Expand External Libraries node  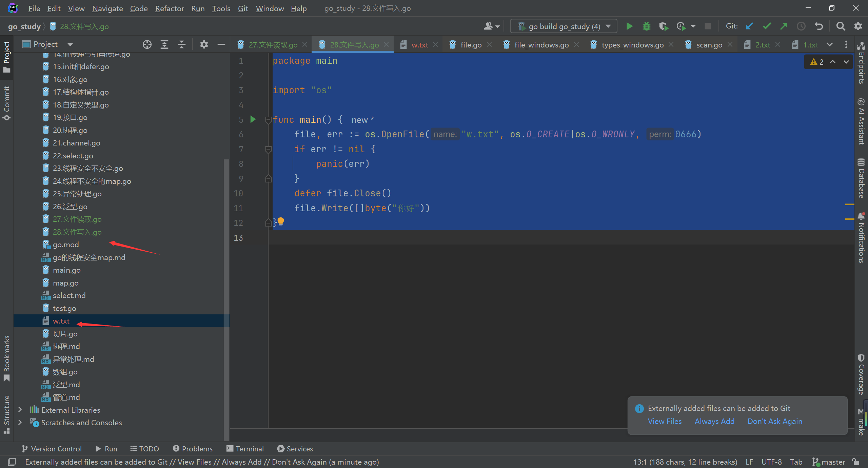pos(20,410)
